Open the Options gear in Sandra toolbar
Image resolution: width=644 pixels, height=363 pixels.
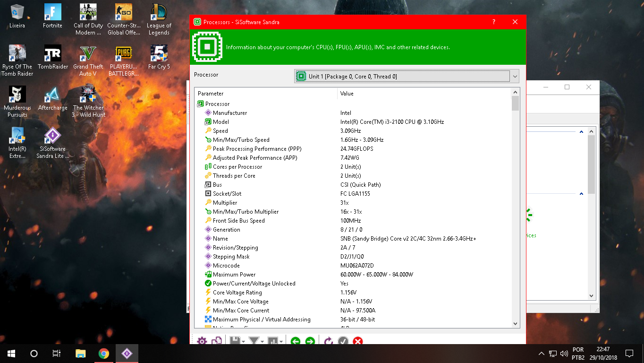202,341
